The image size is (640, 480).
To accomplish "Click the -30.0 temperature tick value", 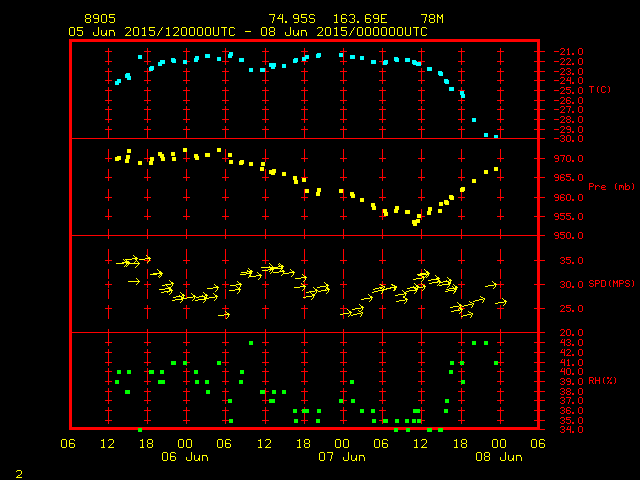I will point(568,139).
